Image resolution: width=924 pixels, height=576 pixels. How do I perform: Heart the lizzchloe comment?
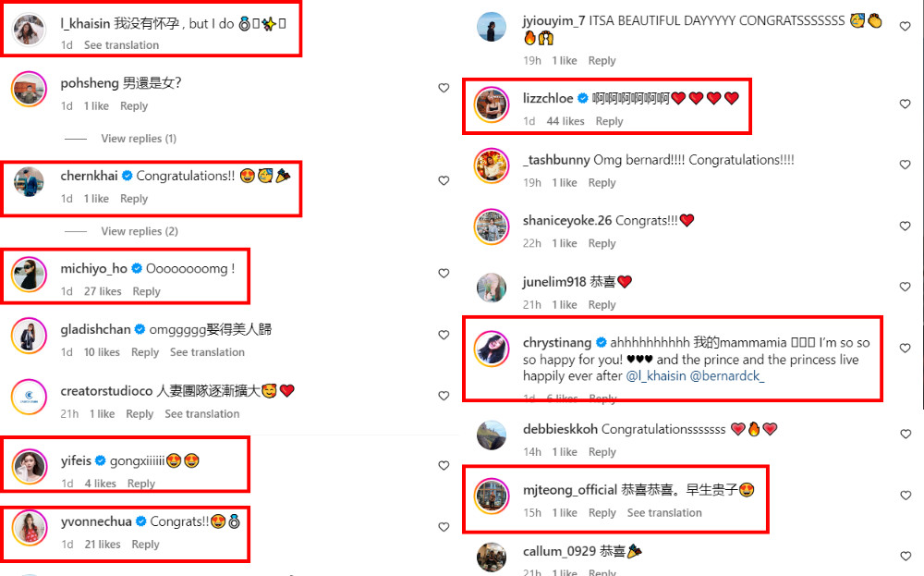tap(906, 104)
